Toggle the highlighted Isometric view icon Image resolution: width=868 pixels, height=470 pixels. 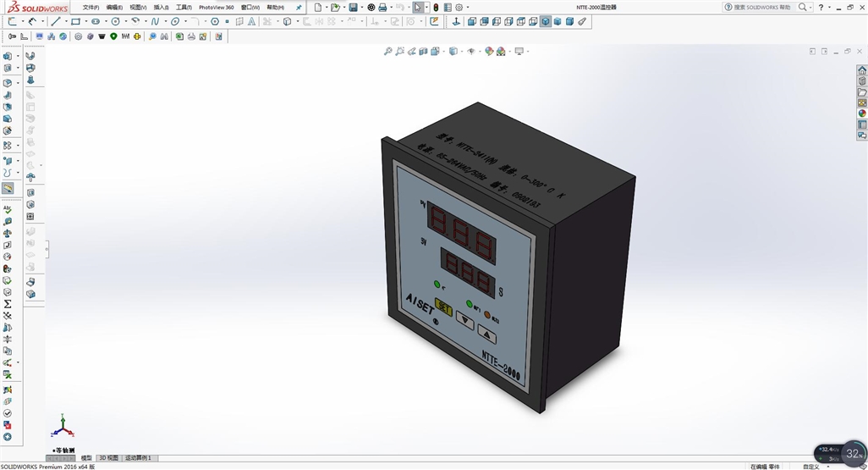click(546, 22)
